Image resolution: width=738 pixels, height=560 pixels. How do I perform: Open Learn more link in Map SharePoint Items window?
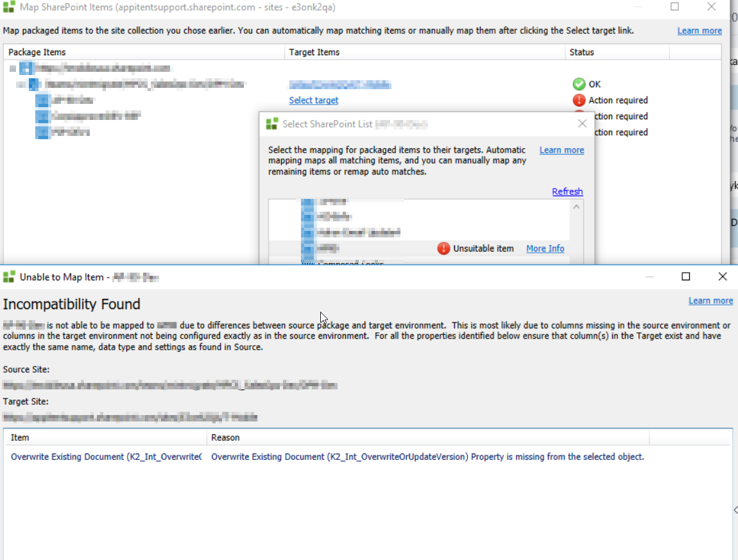699,31
